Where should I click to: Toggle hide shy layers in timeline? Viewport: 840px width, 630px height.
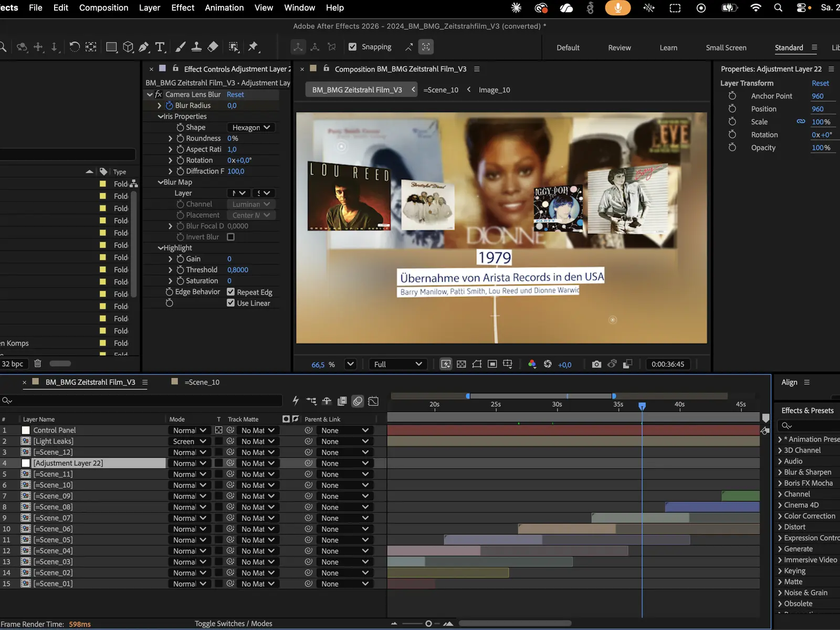(327, 401)
